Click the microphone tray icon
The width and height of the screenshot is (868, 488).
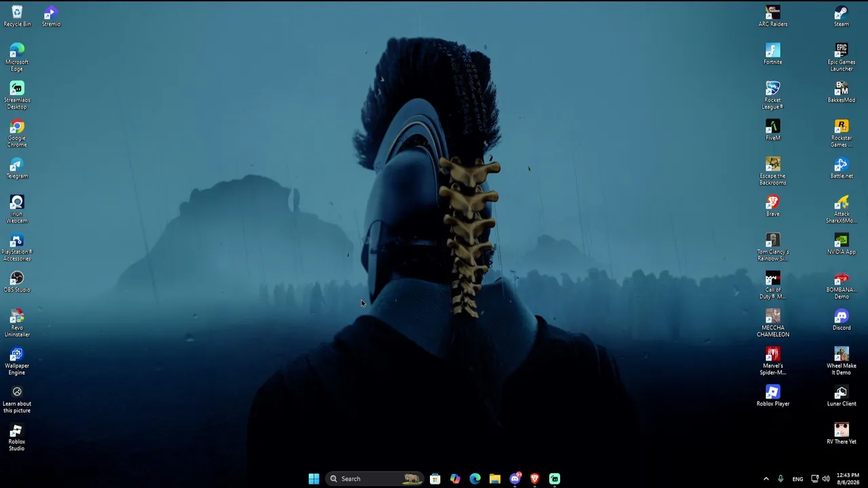pos(781,479)
